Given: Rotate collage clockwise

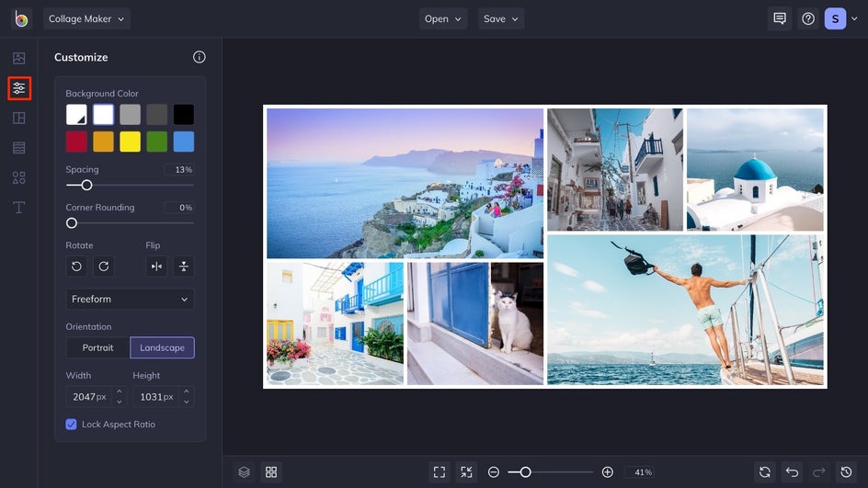Looking at the screenshot, I should click(x=104, y=267).
